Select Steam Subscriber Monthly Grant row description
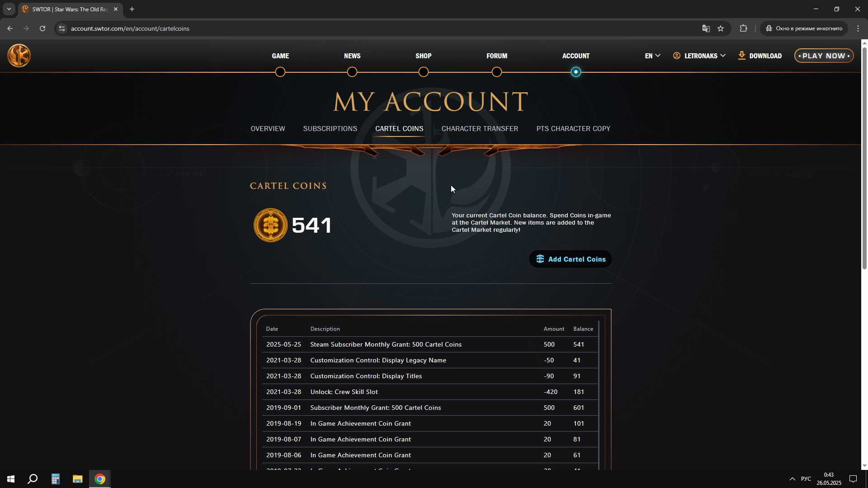 386,344
